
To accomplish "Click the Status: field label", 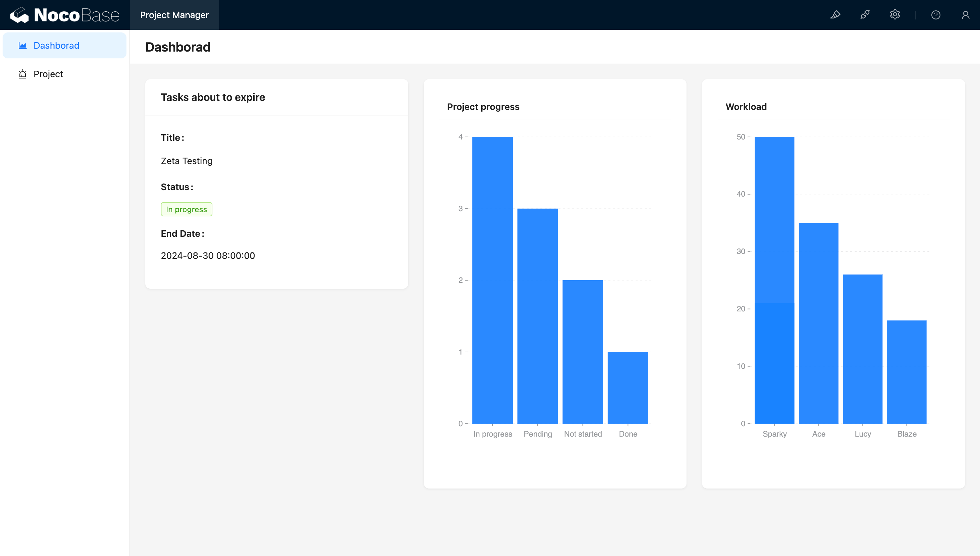I will 177,187.
